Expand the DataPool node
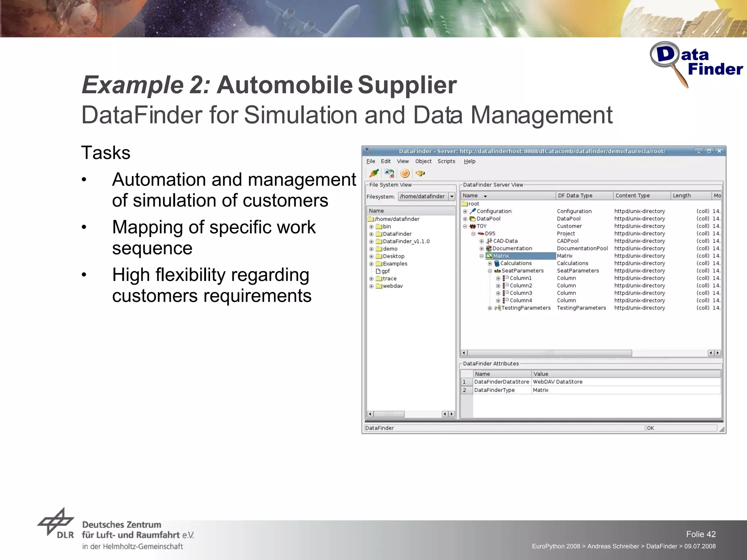 coord(465,219)
